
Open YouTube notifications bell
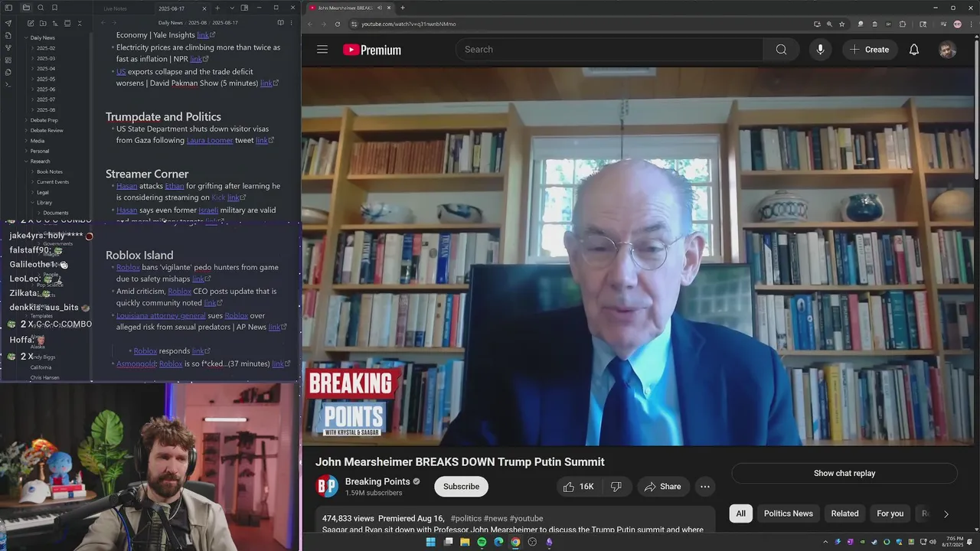[x=914, y=50]
